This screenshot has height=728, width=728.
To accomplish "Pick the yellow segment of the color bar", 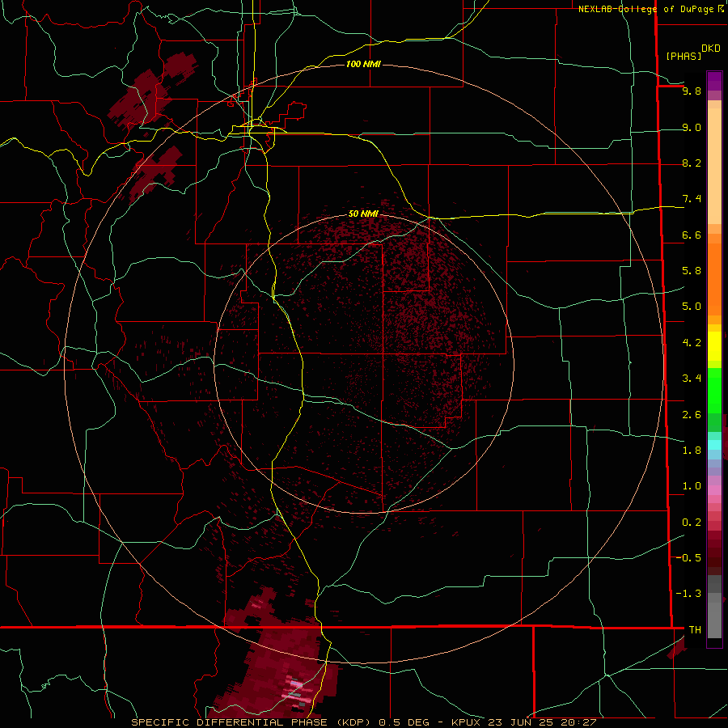I will 714,346.
